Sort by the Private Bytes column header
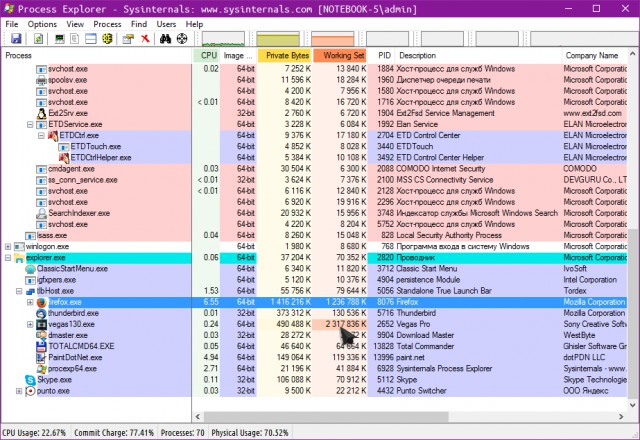This screenshot has width=640, height=440. pos(285,56)
